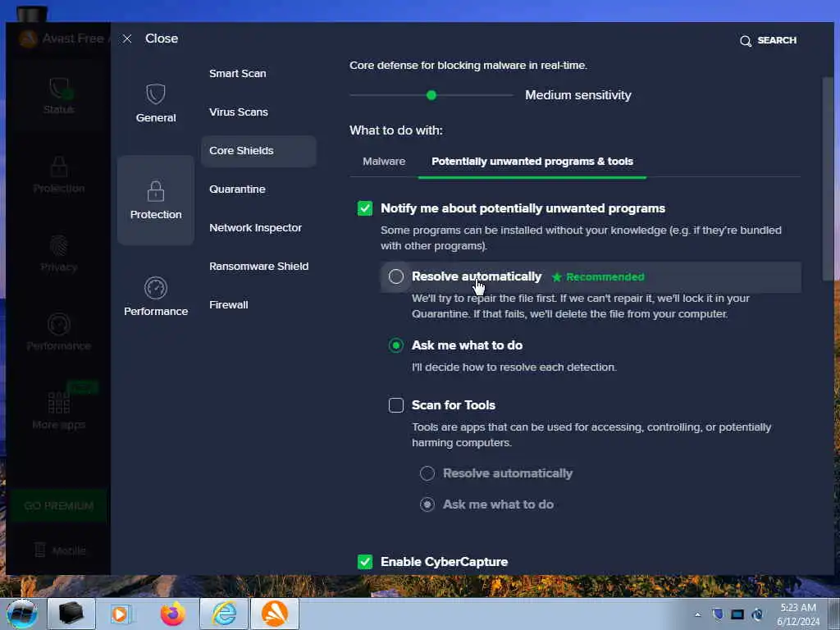Screen dimensions: 840x630
Task: Open Network Inspector settings
Action: [256, 228]
